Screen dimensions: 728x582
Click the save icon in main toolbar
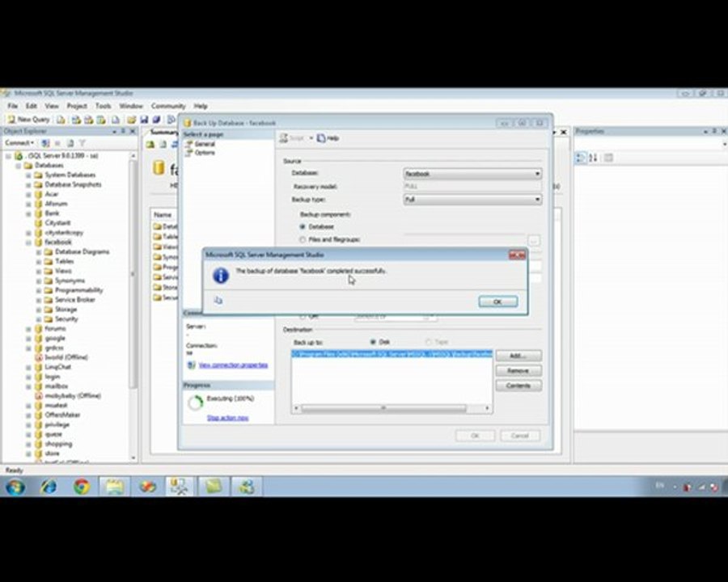pyautogui.click(x=145, y=120)
